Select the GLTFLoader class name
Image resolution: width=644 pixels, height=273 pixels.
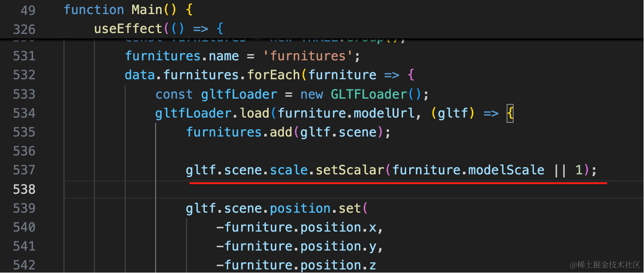pos(369,94)
